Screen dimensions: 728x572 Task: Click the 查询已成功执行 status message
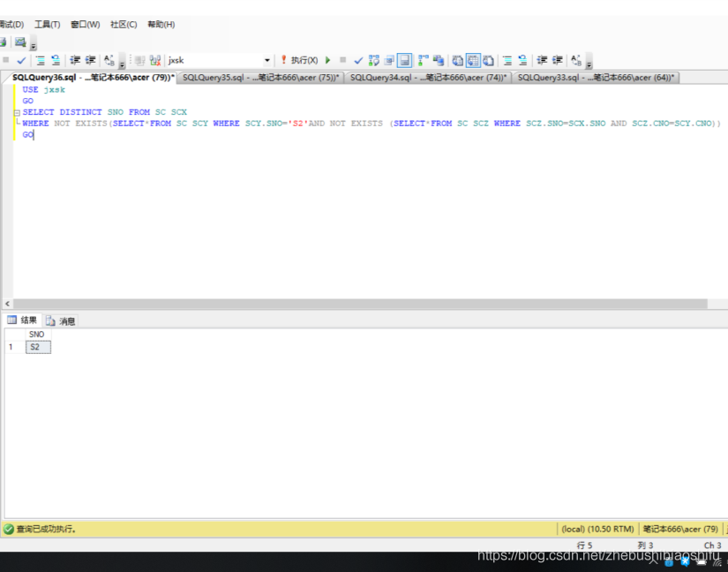click(46, 529)
